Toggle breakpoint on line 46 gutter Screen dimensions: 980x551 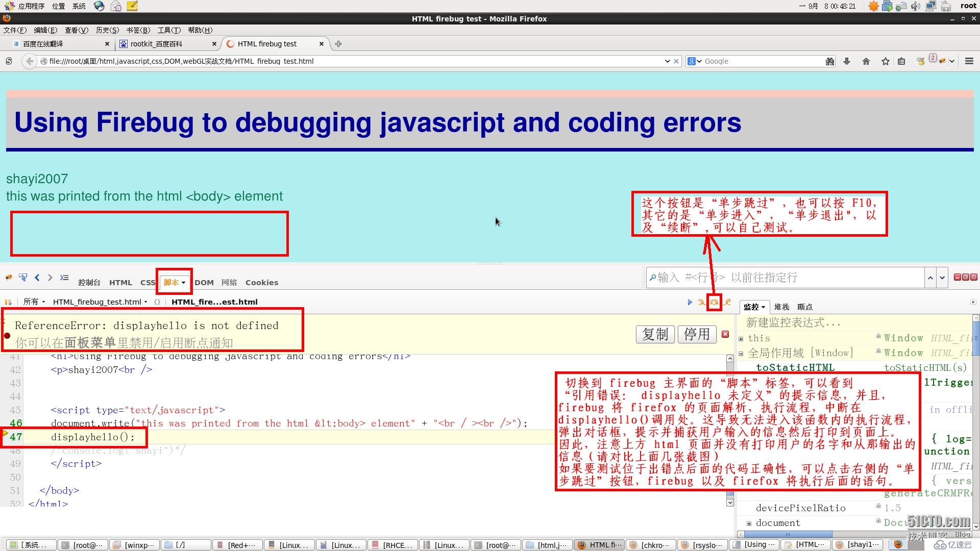15,423
